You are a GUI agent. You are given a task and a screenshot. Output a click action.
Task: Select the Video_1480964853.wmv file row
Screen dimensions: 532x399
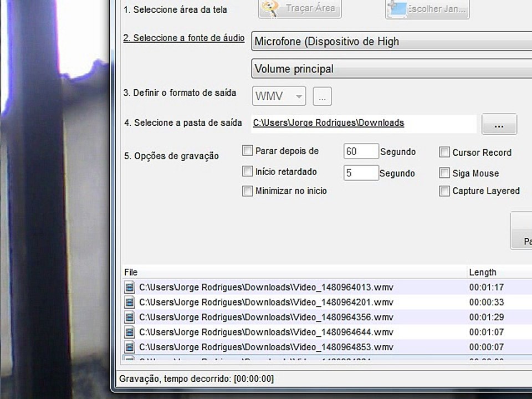click(327, 347)
